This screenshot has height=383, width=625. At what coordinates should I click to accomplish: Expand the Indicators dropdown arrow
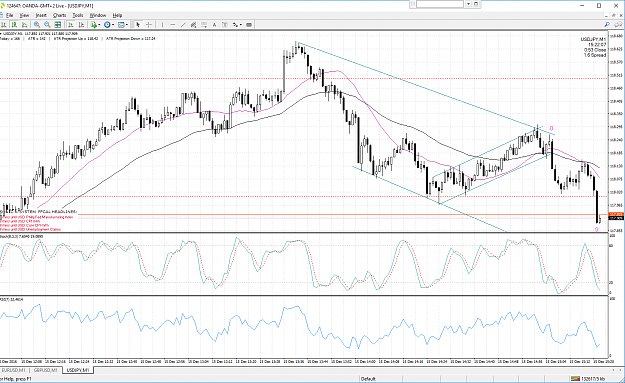[99, 25]
